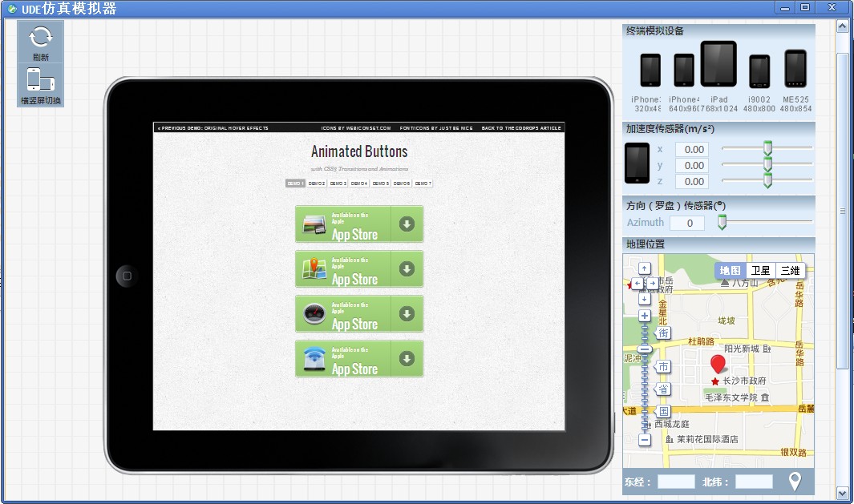The width and height of the screenshot is (854, 504).
Task: Follow the Back to the Codrops Article link
Action: coord(521,128)
